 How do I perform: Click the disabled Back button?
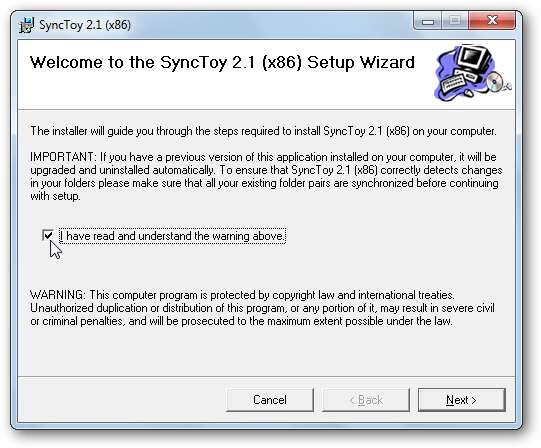click(x=366, y=400)
